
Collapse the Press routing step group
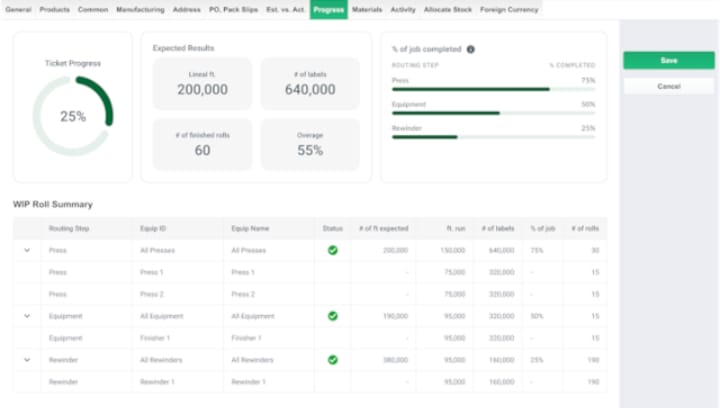[x=27, y=250]
